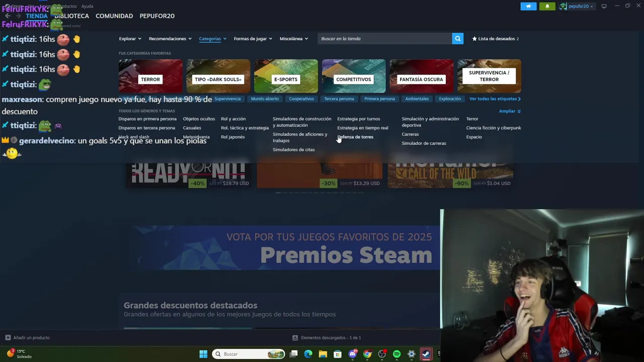Collapse the Categorías dropdown
644x362 pixels.
coord(213,39)
